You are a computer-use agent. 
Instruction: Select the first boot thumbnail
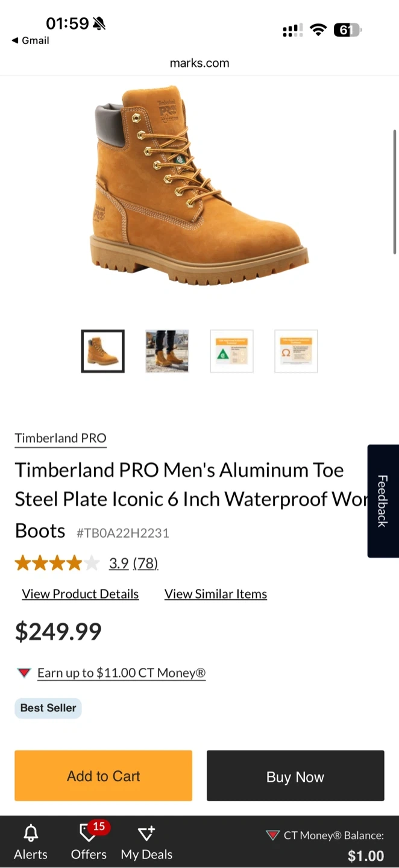tap(103, 351)
